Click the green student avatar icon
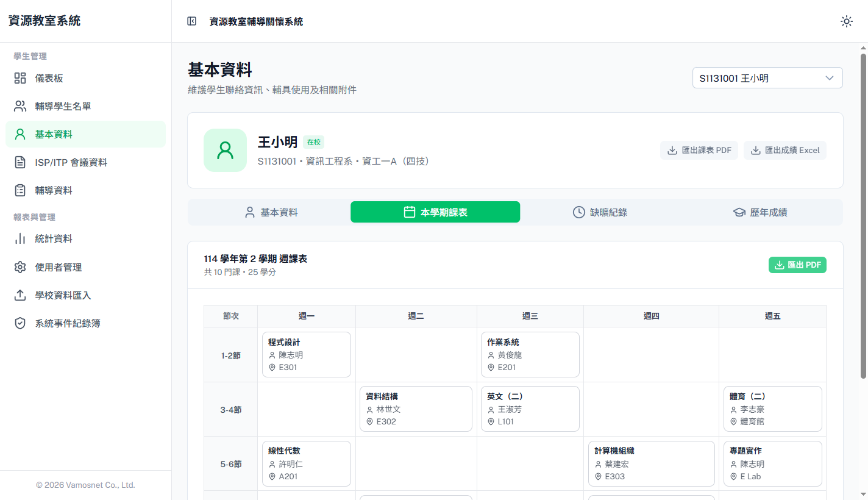The image size is (868, 500). [x=225, y=150]
